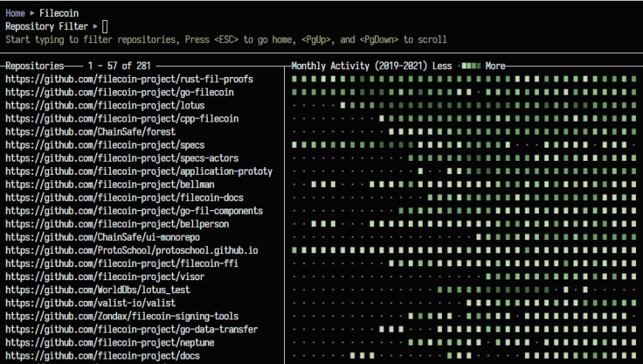Open the cpp-filecoin repository link
This screenshot has height=364, width=643.
click(x=122, y=119)
